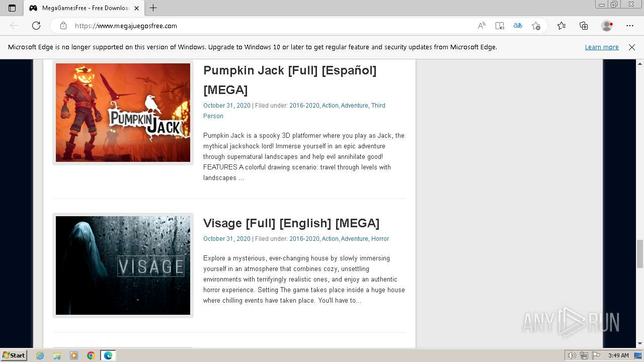The width and height of the screenshot is (644, 362).
Task: Enter Immersive Reader mode
Action: pyautogui.click(x=500, y=26)
